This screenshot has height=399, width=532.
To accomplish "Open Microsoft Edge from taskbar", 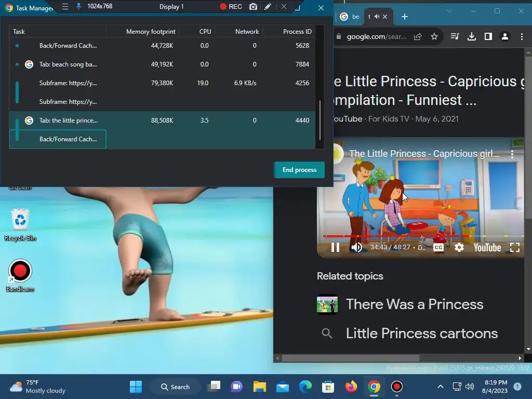I will (305, 387).
